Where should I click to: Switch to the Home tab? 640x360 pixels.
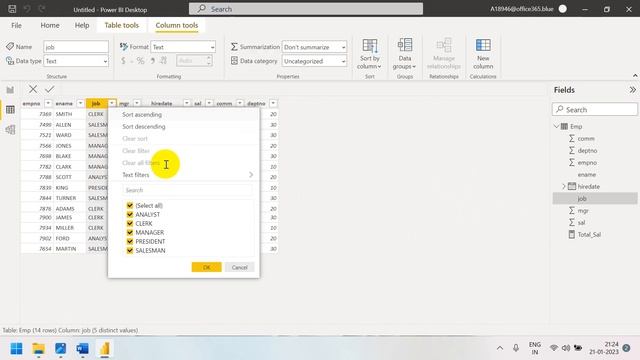click(50, 25)
